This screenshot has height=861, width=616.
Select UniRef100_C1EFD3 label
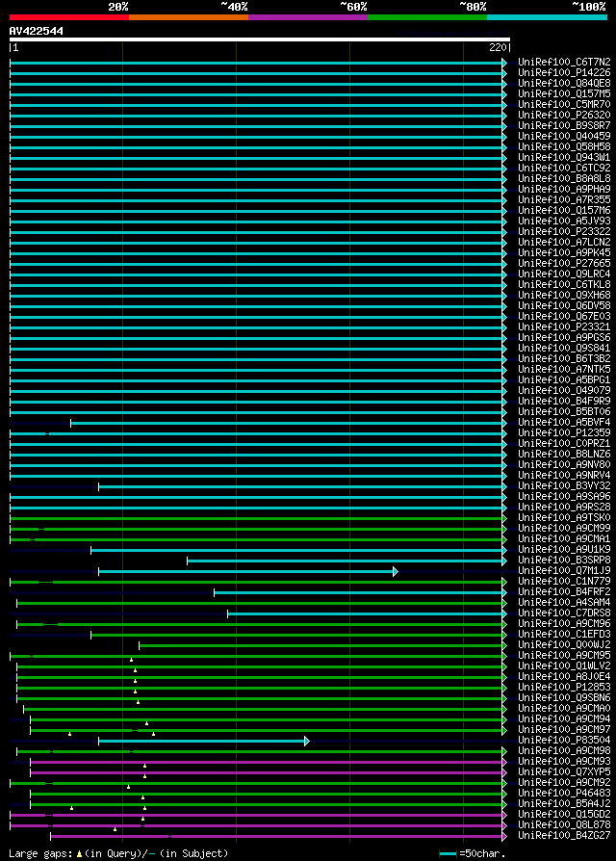(x=564, y=635)
